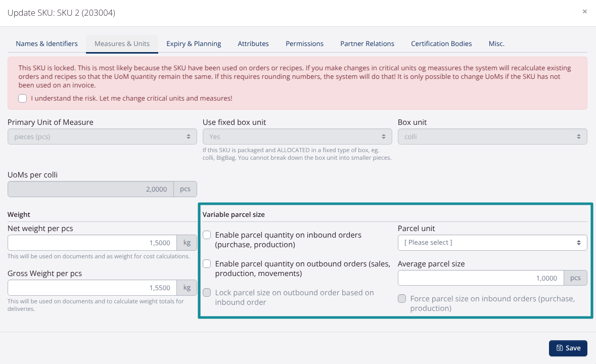
Task: Tick 'I understand the risk' checkbox
Action: coord(23,99)
